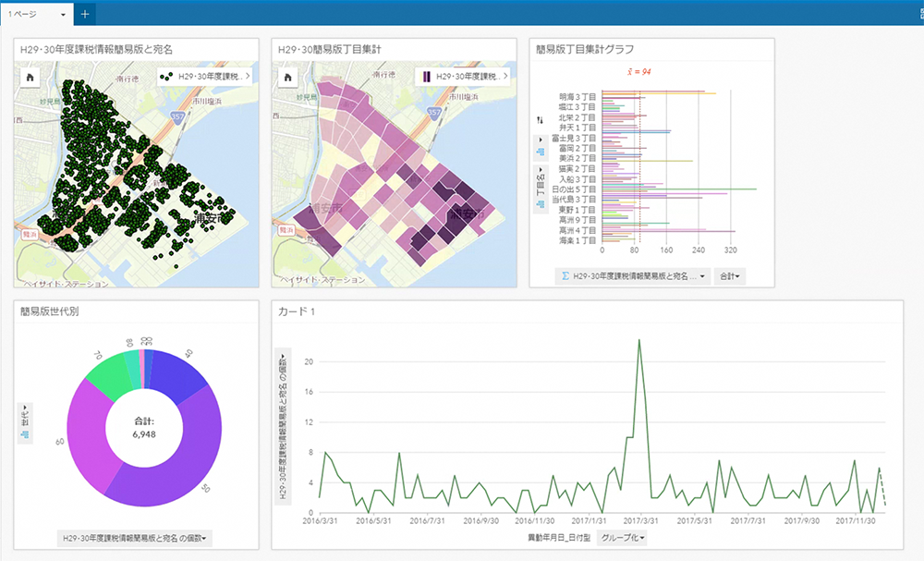
Task: Click the sort icon on 簡易版丁目集計グラフ chart
Action: 540,121
